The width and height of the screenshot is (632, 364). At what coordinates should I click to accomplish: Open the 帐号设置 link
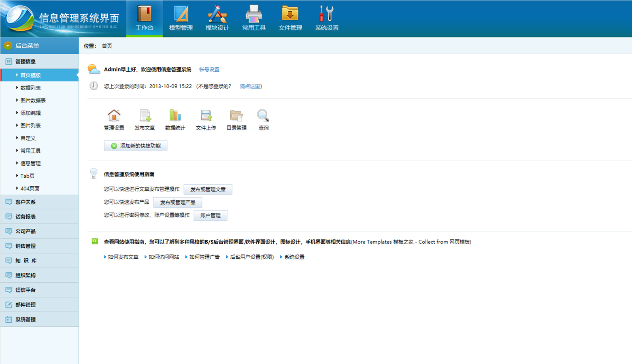[x=209, y=70]
